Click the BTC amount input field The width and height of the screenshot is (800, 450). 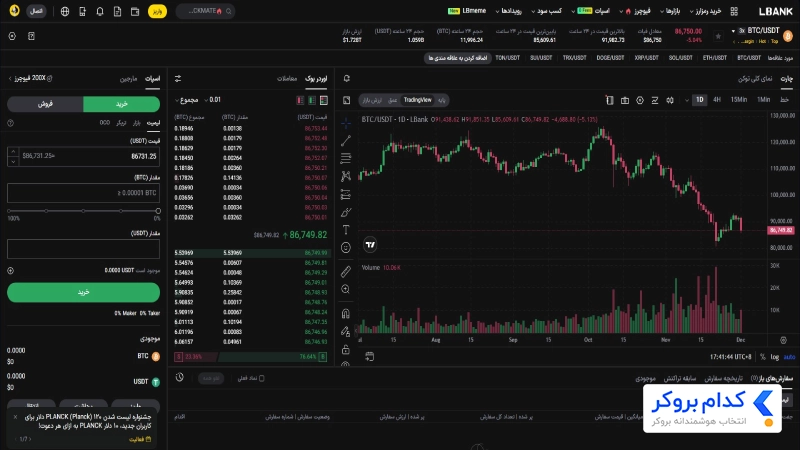(x=83, y=193)
